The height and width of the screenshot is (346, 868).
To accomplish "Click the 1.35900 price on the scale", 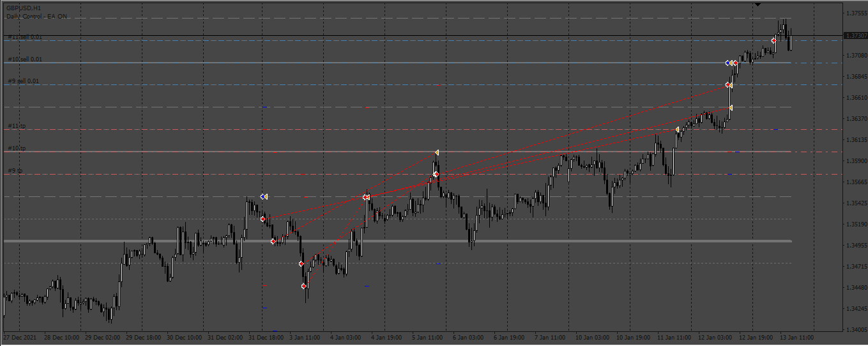I will coord(856,161).
